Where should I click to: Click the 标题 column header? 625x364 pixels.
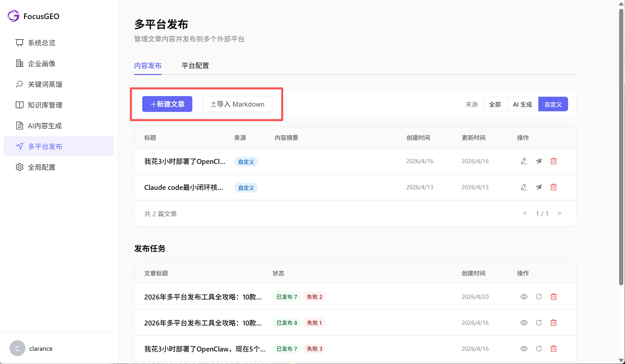point(150,138)
